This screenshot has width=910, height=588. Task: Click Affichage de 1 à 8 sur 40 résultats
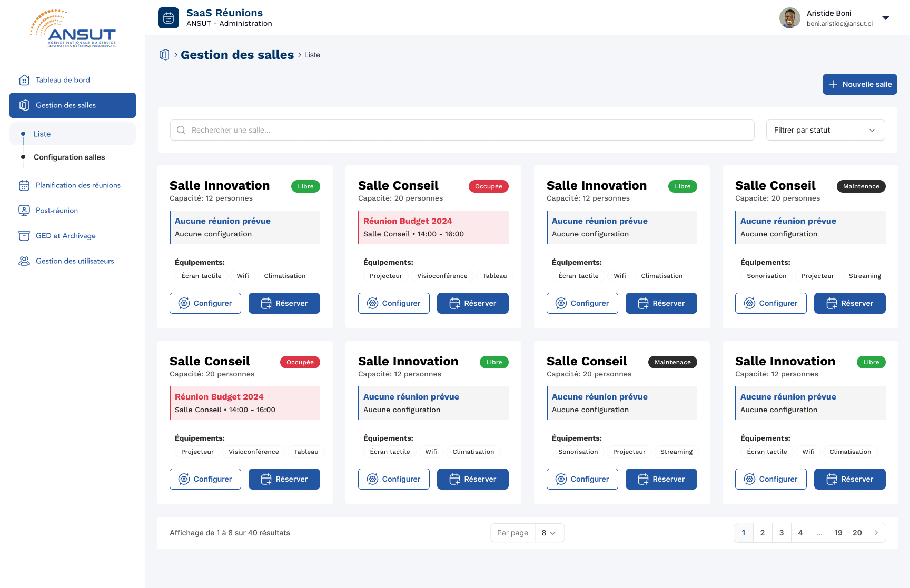(230, 533)
